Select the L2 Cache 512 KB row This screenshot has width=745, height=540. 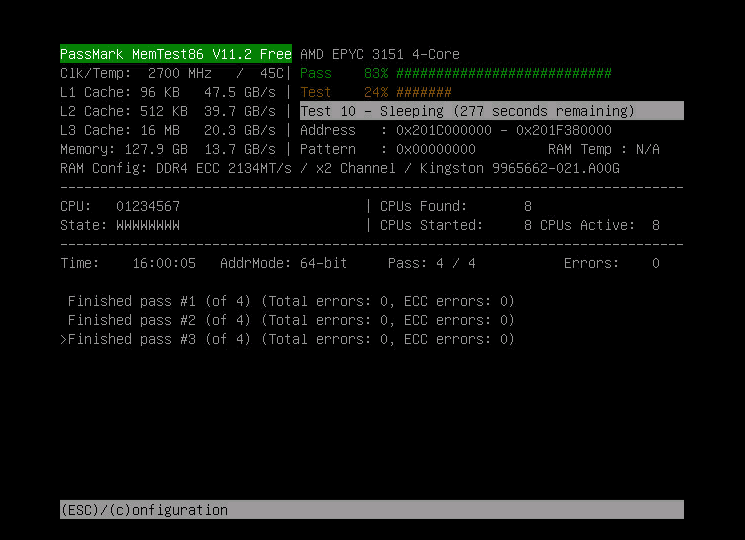pyautogui.click(x=168, y=111)
